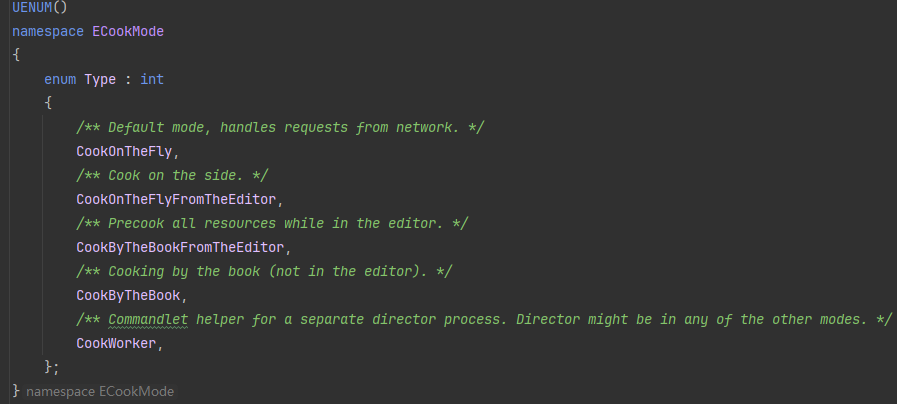Click the CookByTheBookFromTheEditor enumerator

click(181, 247)
